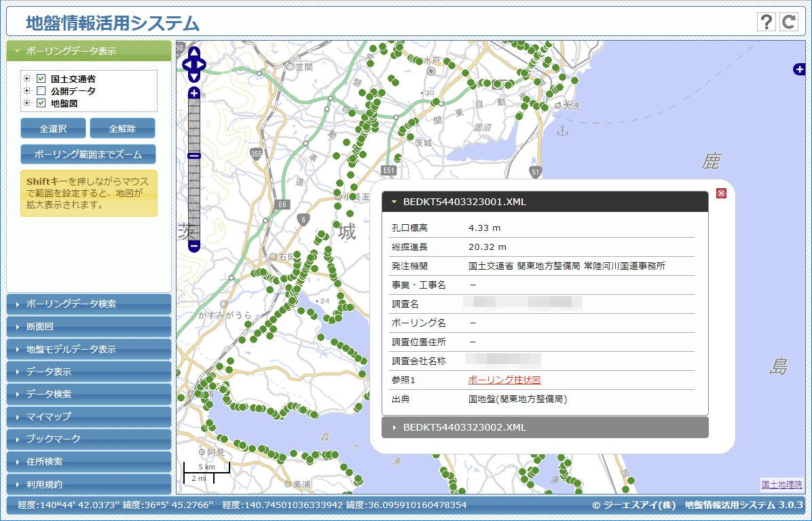Expand the 地盤図 tree node
This screenshot has width=812, height=521.
pos(26,103)
